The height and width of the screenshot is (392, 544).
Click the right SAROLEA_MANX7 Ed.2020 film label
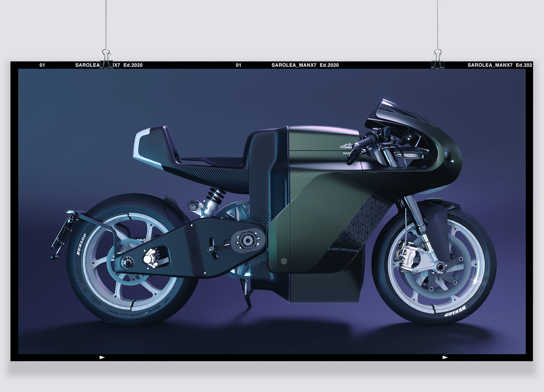[500, 65]
